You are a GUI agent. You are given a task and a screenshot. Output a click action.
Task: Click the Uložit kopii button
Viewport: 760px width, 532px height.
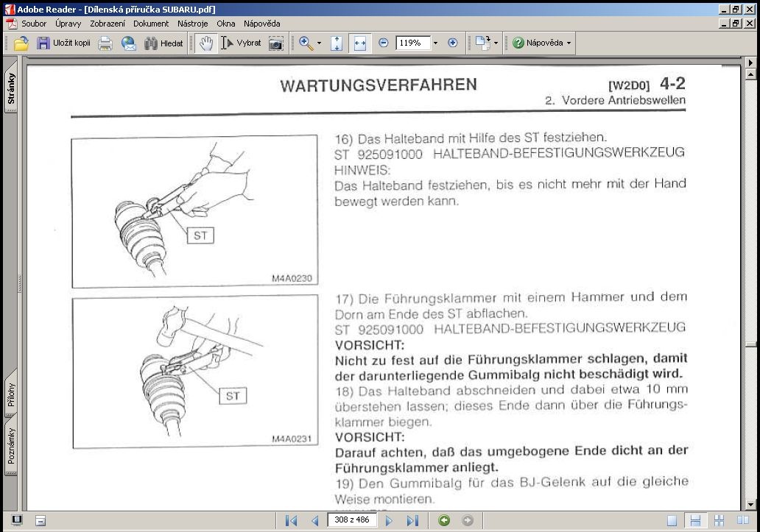tap(63, 43)
